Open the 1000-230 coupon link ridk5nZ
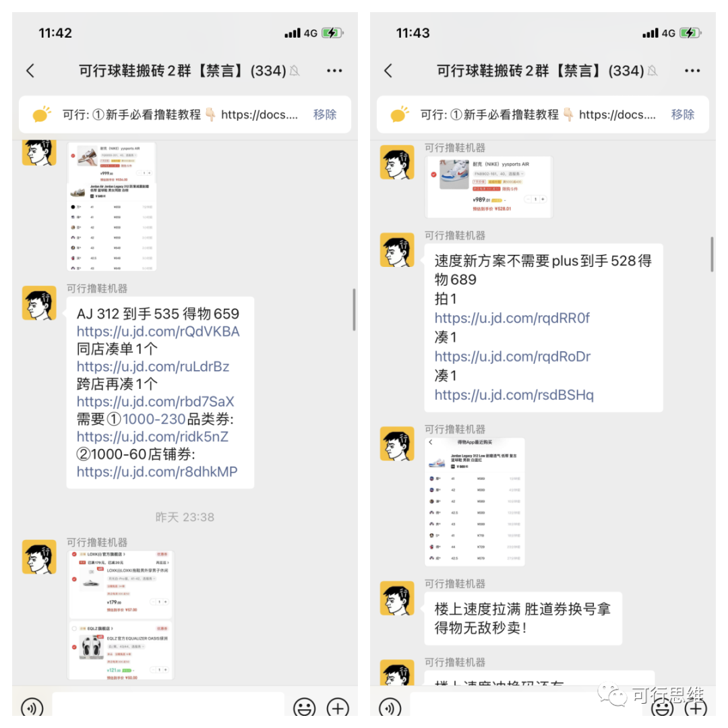 pos(152,436)
